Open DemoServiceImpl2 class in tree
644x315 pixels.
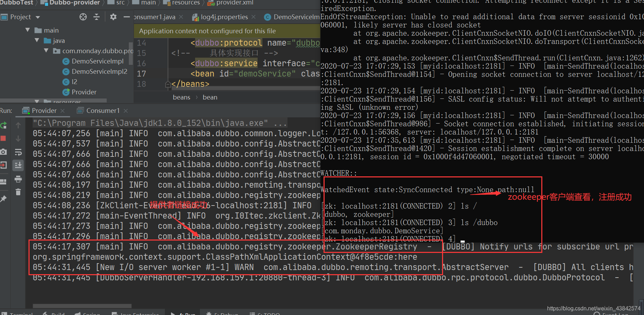click(100, 71)
